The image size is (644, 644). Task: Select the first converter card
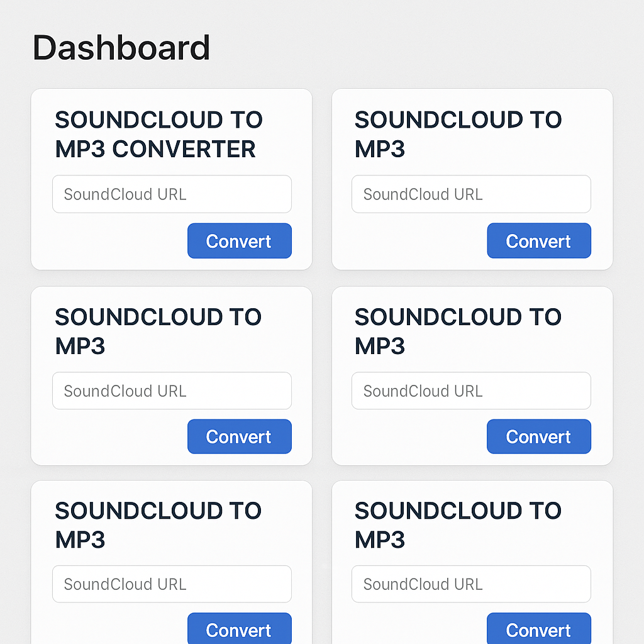(x=171, y=179)
